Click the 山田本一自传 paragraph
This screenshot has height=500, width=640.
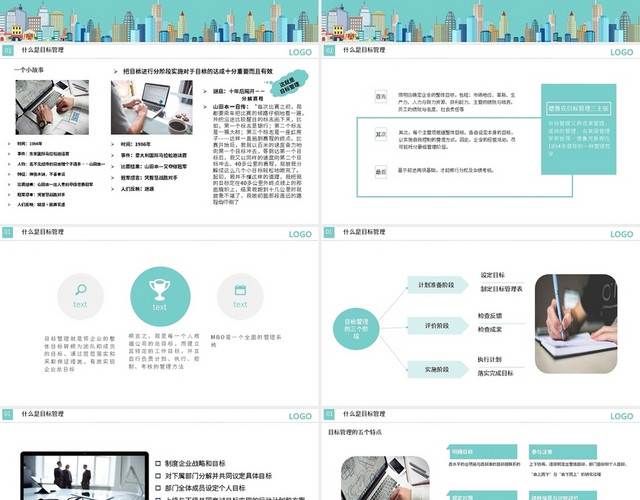coord(257,154)
